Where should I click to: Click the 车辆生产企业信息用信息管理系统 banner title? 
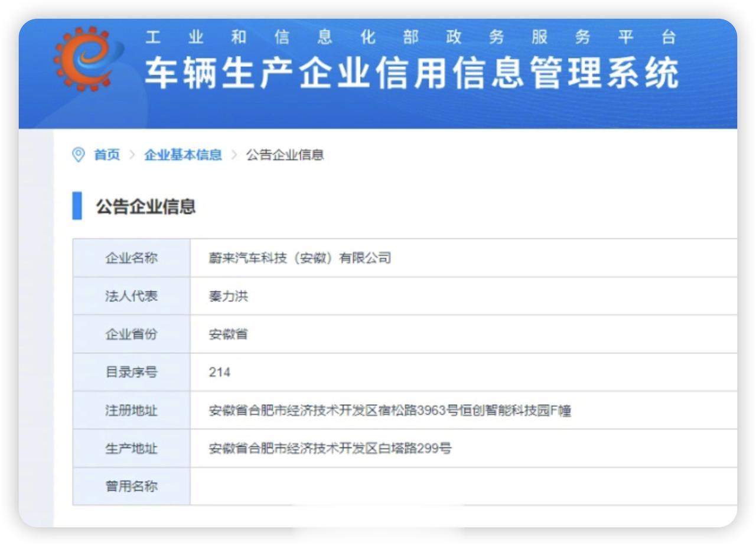coord(412,73)
